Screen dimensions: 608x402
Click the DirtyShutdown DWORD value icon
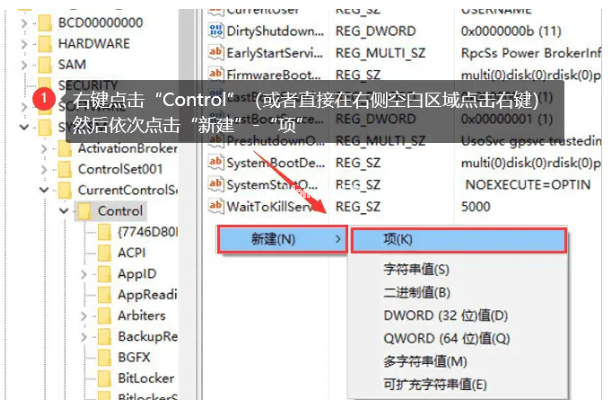click(x=215, y=31)
